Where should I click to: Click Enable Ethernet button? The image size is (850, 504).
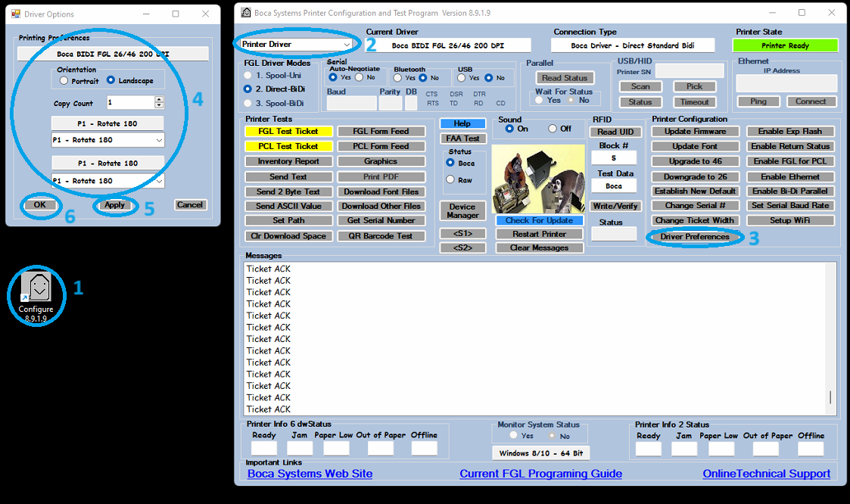[790, 176]
